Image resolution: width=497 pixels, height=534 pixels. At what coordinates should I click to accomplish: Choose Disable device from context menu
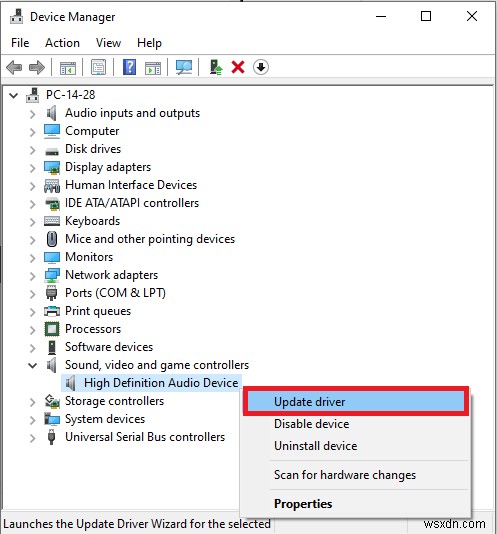coord(356,424)
